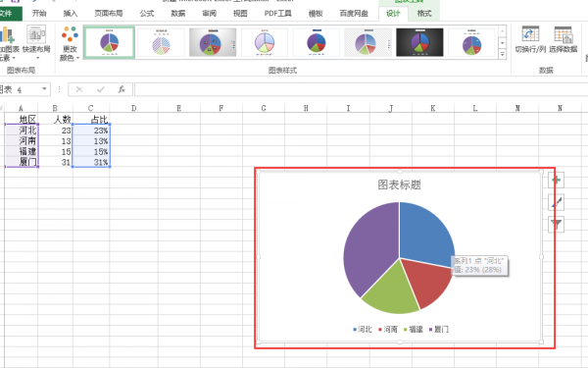This screenshot has height=368, width=588.
Task: Select the fourth pale chart style thumbnail
Action: coord(265,42)
